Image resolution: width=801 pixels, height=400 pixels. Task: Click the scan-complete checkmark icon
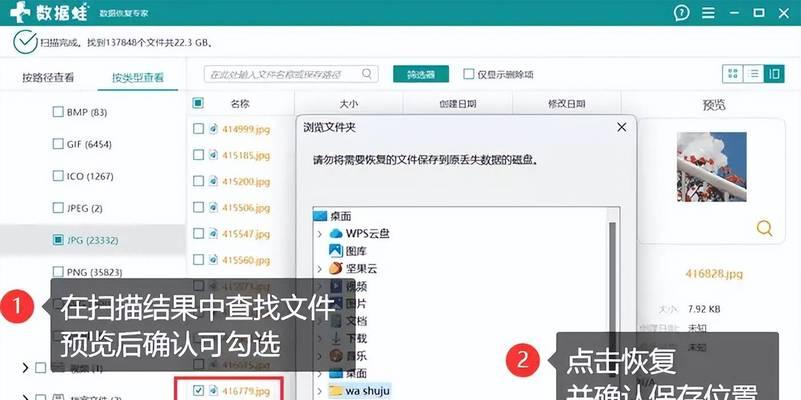click(25, 42)
